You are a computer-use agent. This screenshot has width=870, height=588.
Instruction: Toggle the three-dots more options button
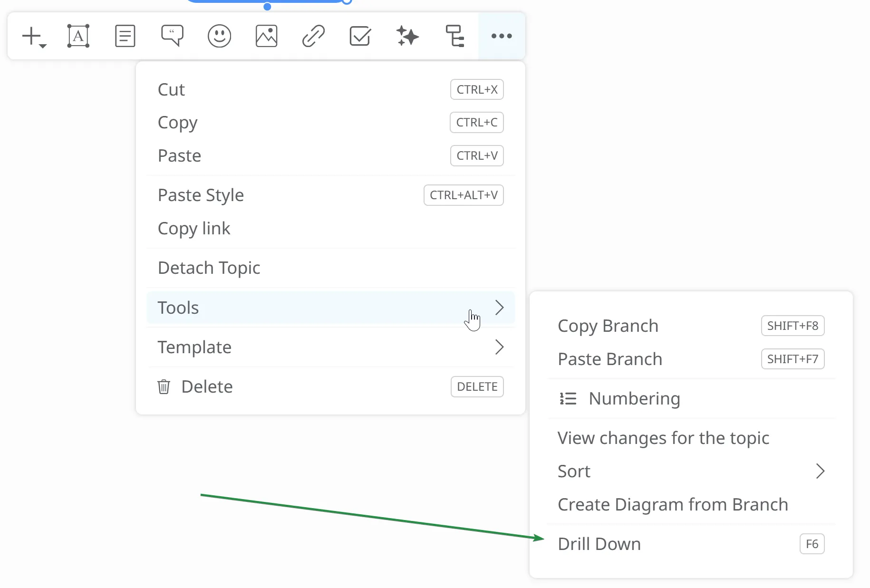tap(501, 36)
